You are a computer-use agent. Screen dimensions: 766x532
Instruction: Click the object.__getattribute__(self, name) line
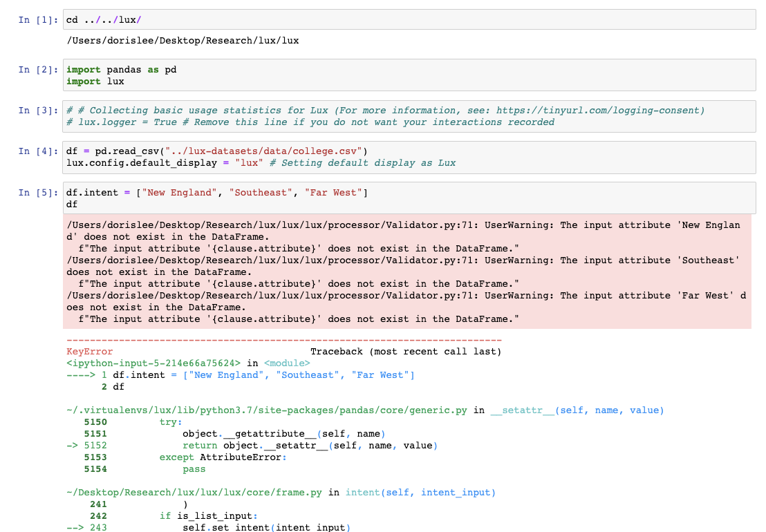point(284,434)
